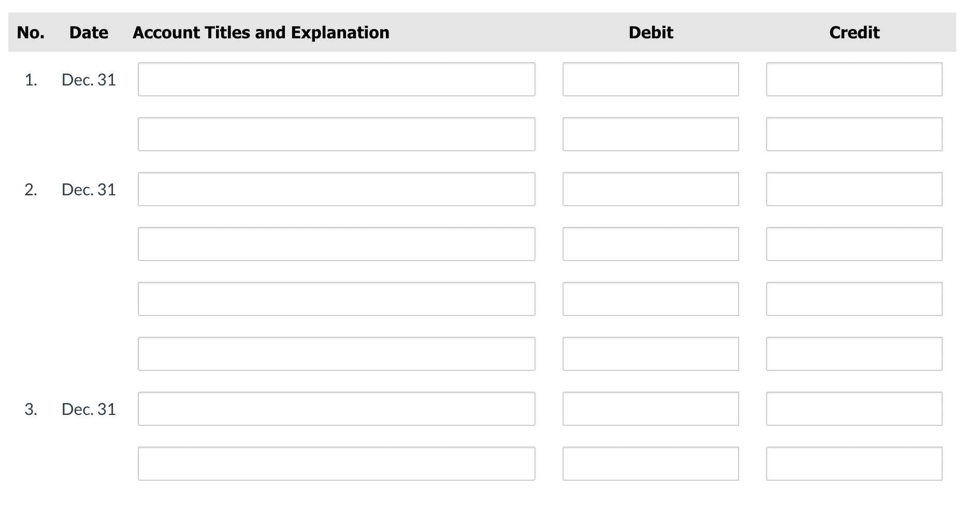
Task: Click the Credit field on entry 2 fourth line
Action: tap(854, 354)
